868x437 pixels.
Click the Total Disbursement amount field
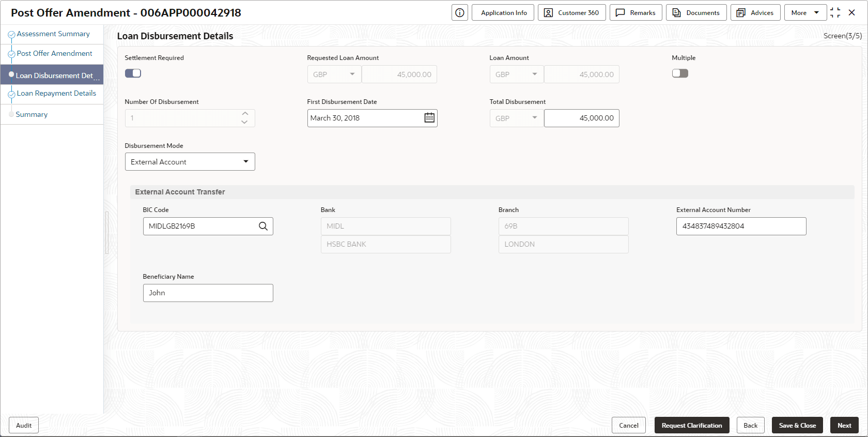tap(581, 118)
